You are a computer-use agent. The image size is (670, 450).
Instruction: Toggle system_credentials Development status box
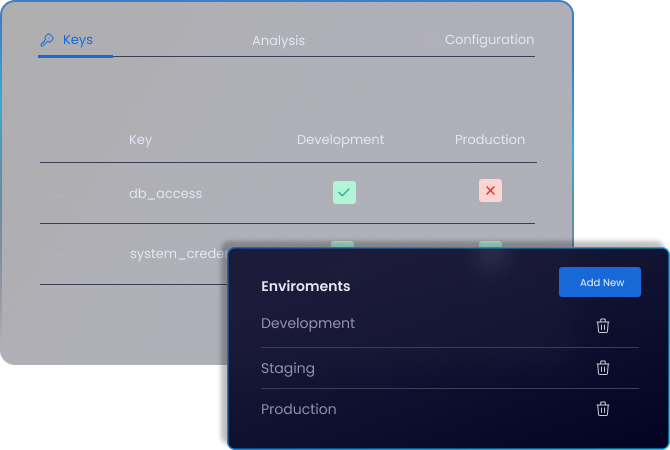click(x=343, y=244)
